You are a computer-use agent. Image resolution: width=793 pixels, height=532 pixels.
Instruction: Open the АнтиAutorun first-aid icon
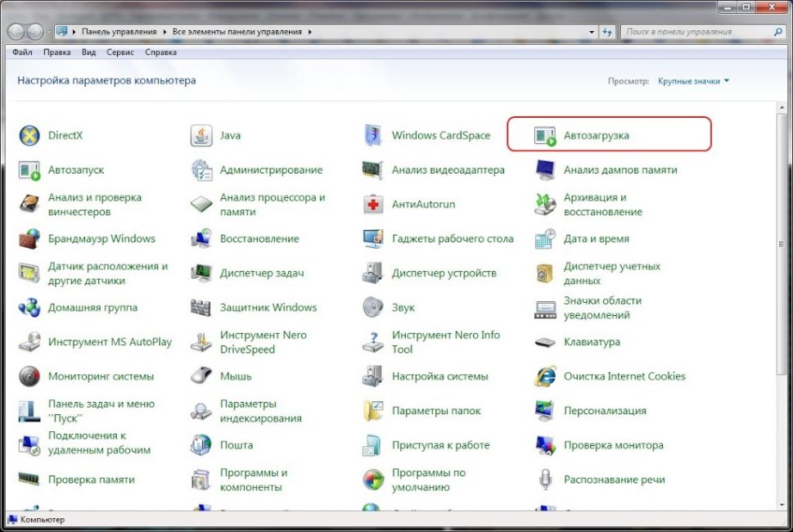pyautogui.click(x=373, y=205)
